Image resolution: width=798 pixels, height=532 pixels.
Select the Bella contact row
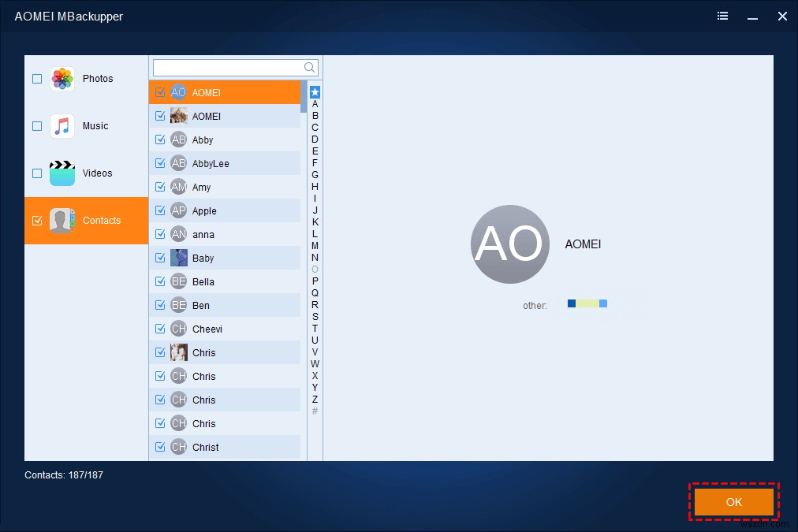pyautogui.click(x=229, y=281)
